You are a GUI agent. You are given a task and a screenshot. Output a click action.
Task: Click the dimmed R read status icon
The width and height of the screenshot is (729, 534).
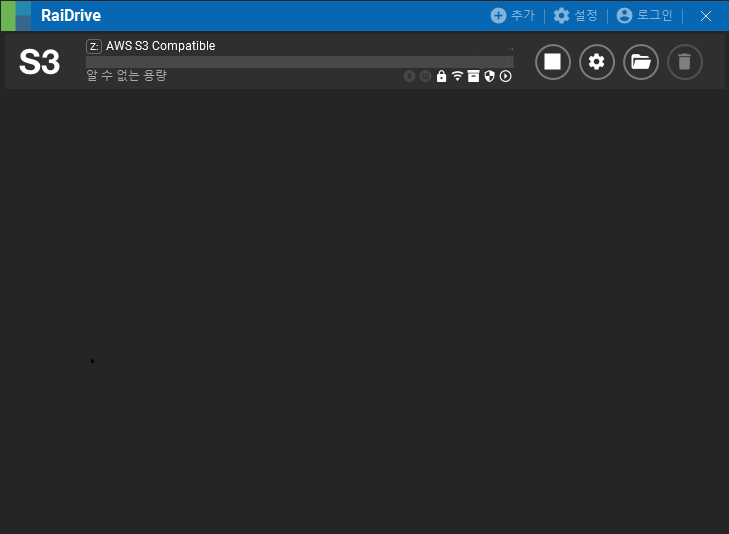pyautogui.click(x=409, y=76)
